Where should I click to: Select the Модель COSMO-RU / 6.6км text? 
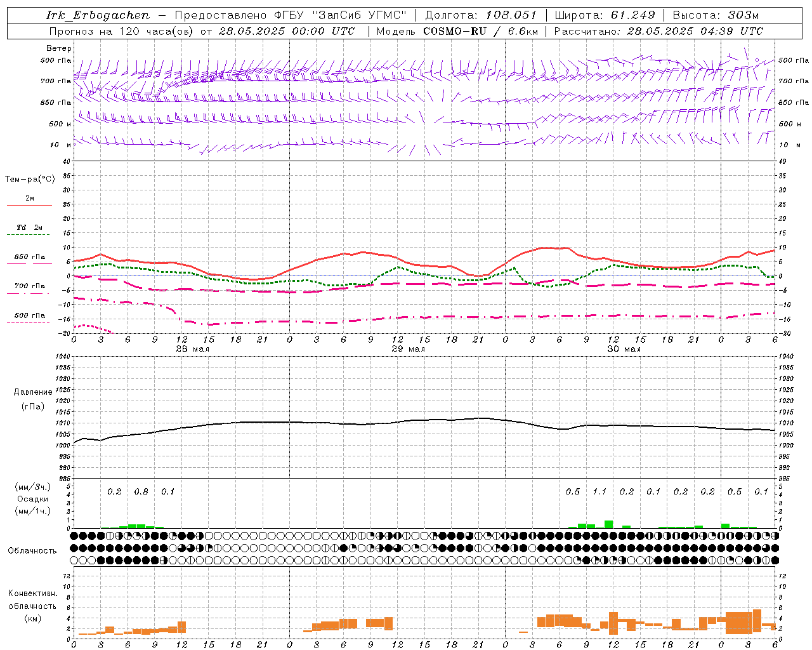tap(457, 31)
